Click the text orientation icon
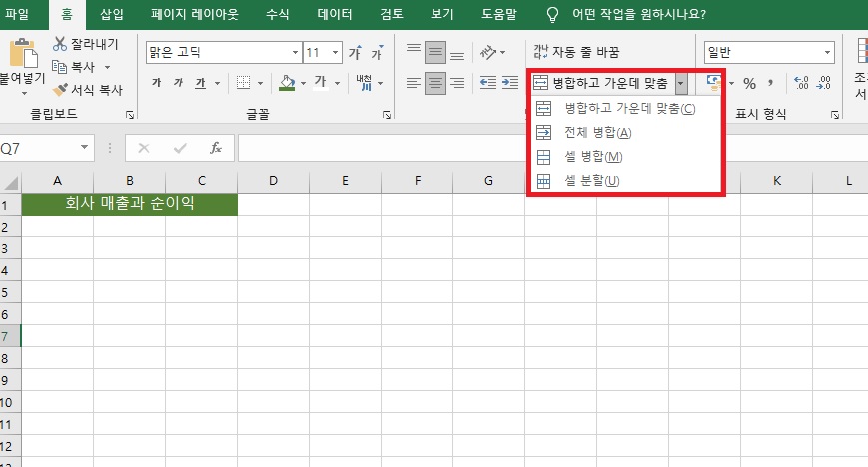This screenshot has height=467, width=868. pos(488,53)
